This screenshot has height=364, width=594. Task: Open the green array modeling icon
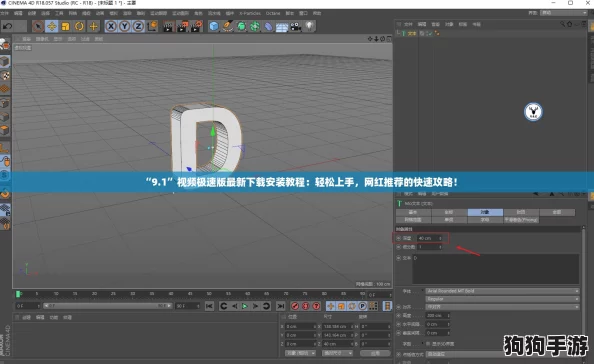click(x=255, y=26)
